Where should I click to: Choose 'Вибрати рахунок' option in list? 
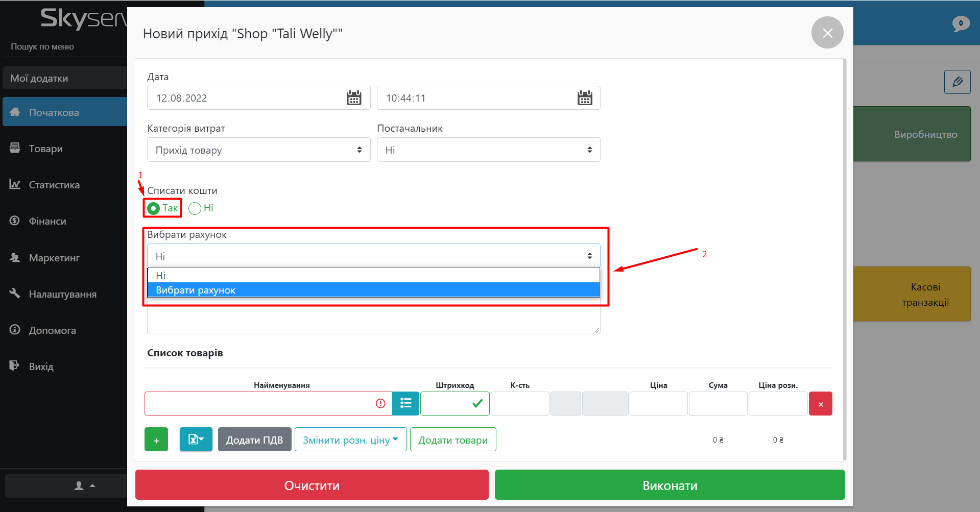pos(373,290)
